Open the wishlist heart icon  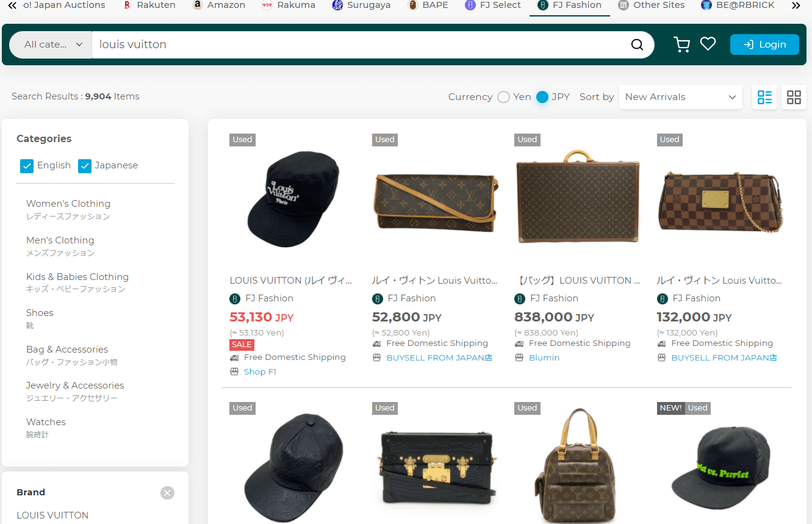click(x=708, y=44)
